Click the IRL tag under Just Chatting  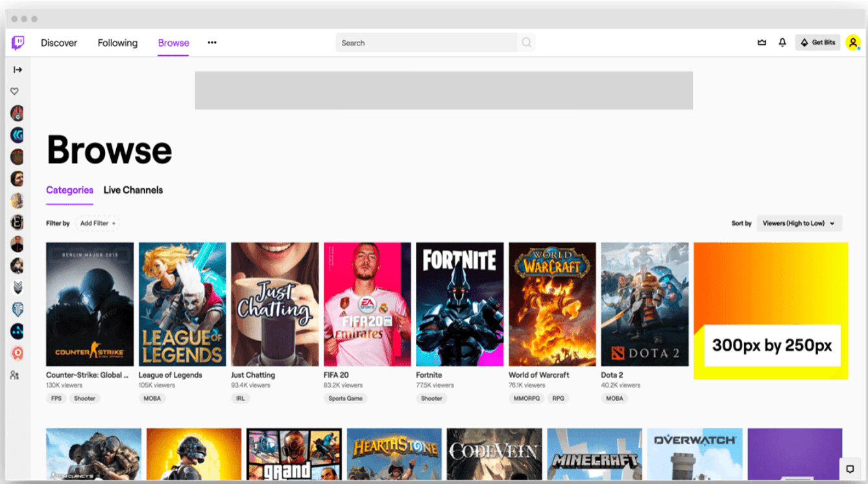pos(241,398)
